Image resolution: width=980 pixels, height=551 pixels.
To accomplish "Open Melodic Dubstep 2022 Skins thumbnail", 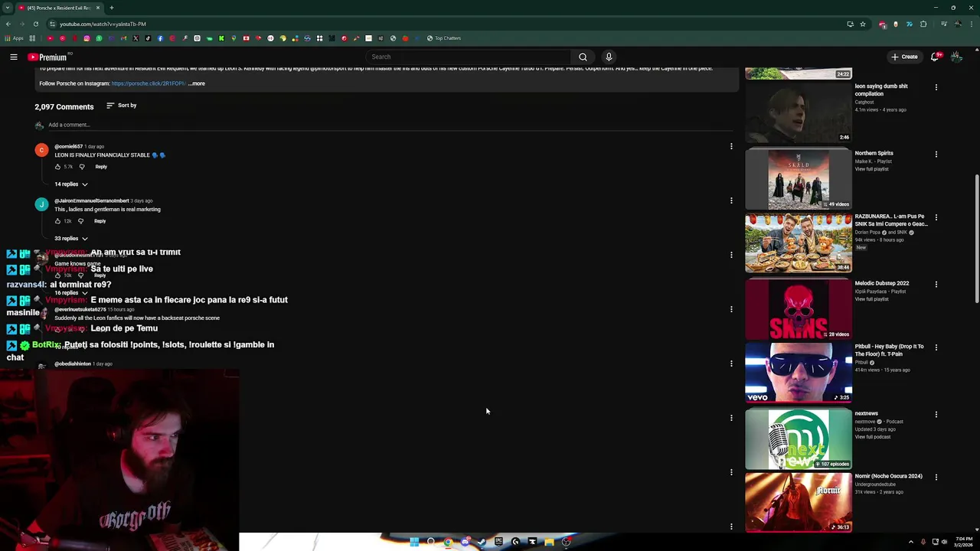I will pyautogui.click(x=798, y=308).
